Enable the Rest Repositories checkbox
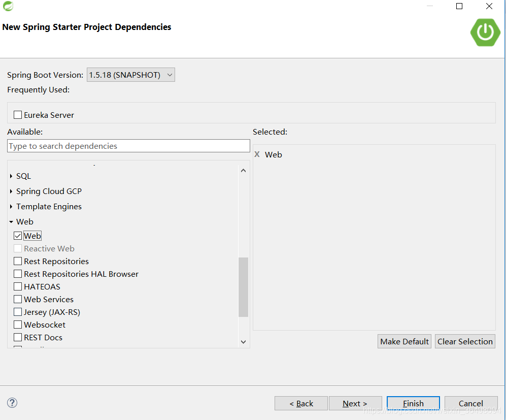 click(18, 261)
